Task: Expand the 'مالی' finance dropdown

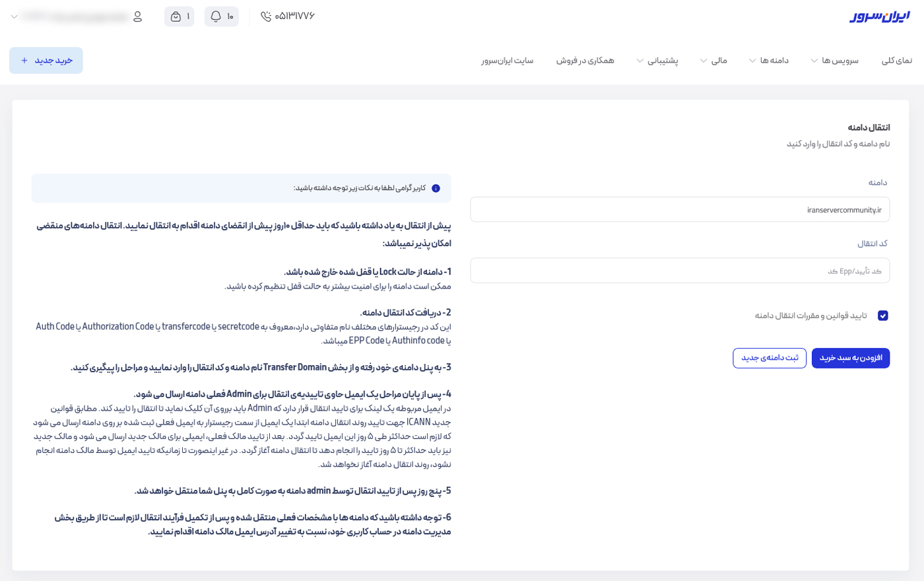Action: click(719, 59)
